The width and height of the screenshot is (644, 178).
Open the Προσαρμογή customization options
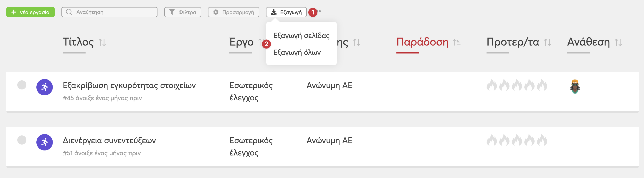coord(233,12)
